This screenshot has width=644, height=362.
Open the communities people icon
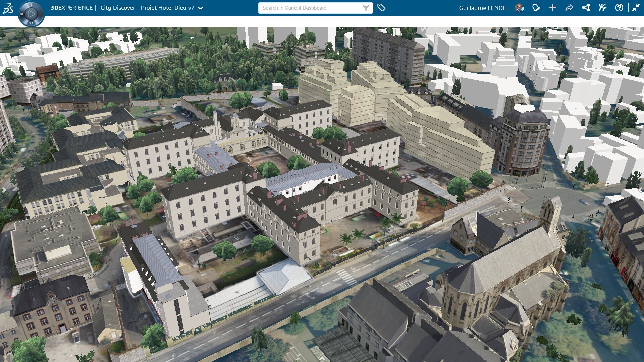602,8
